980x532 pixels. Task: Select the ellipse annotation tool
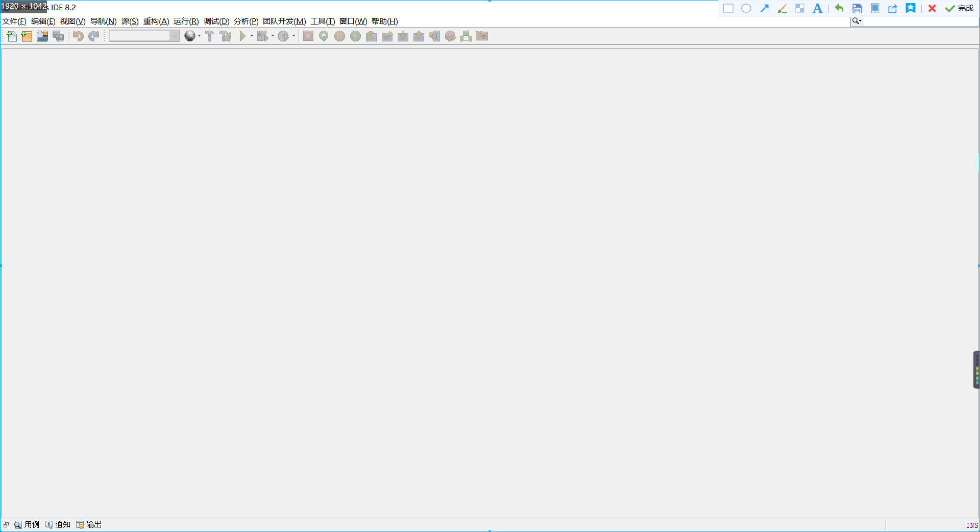tap(746, 8)
